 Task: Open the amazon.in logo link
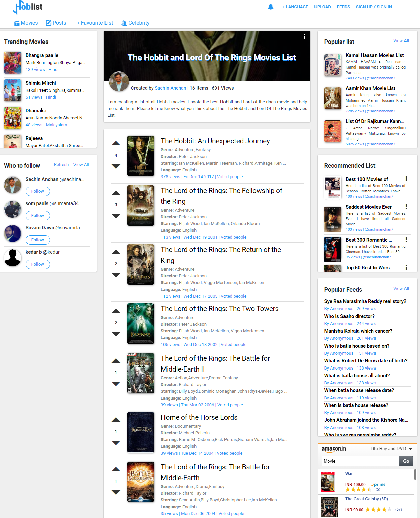click(333, 449)
